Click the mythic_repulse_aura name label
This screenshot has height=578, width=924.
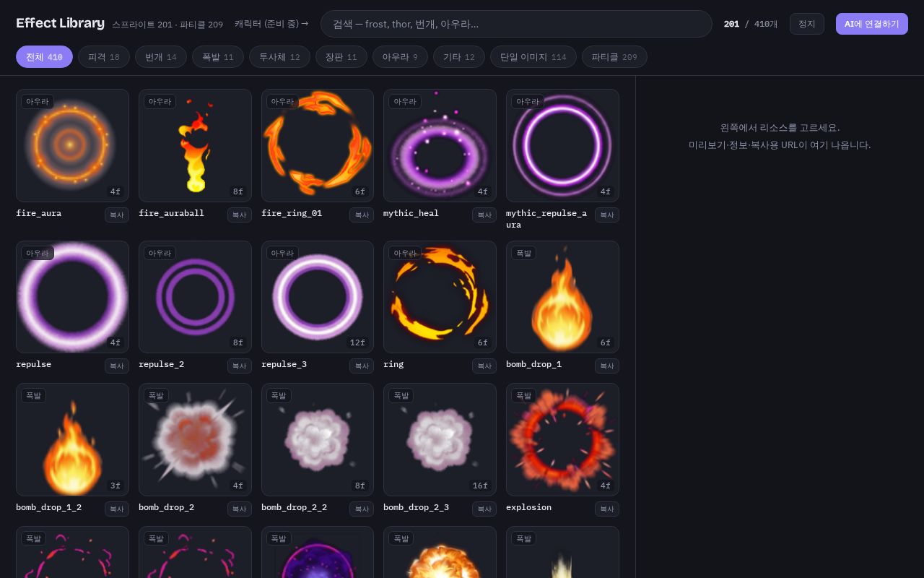(546, 219)
